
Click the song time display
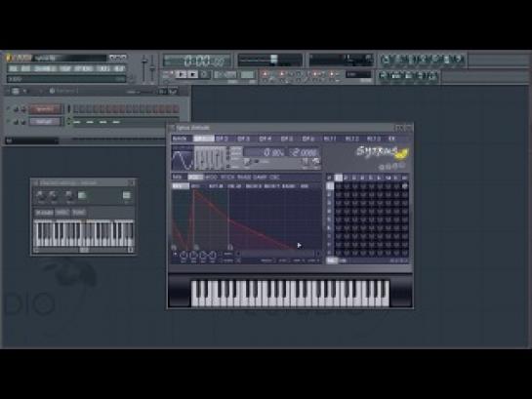point(197,61)
